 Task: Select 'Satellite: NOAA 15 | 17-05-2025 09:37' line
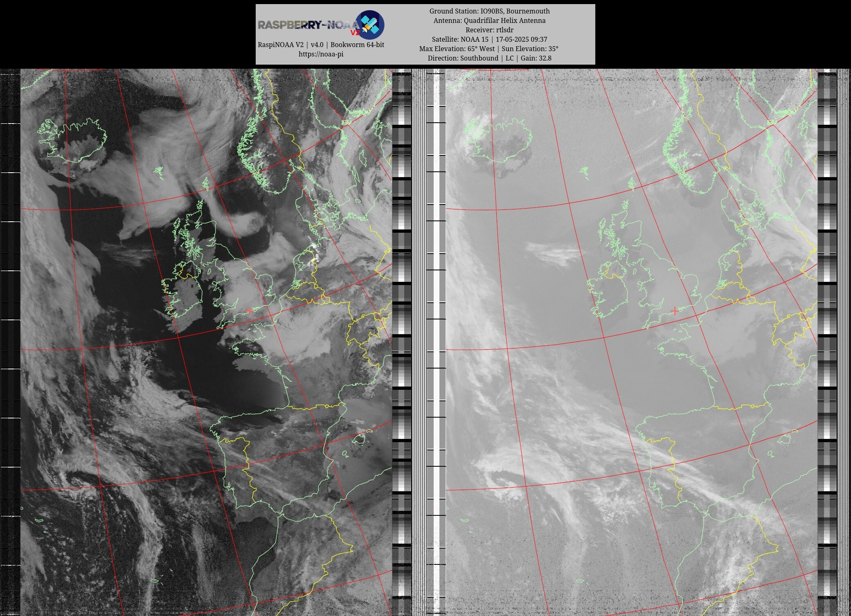click(x=489, y=39)
